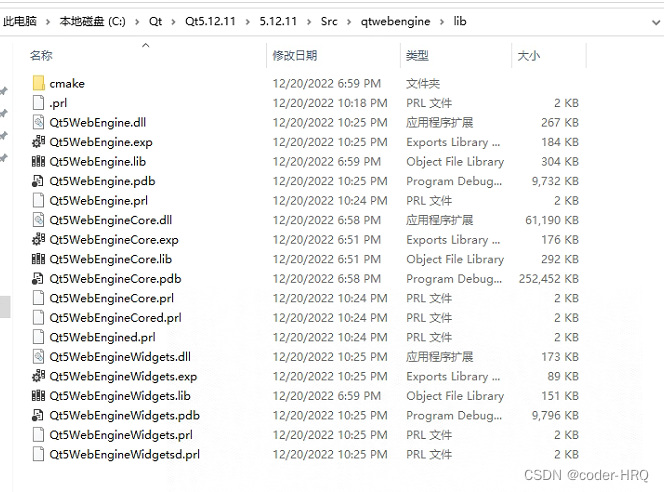The width and height of the screenshot is (664, 492).
Task: Click the lib breadcrumb segment
Action: [460, 21]
